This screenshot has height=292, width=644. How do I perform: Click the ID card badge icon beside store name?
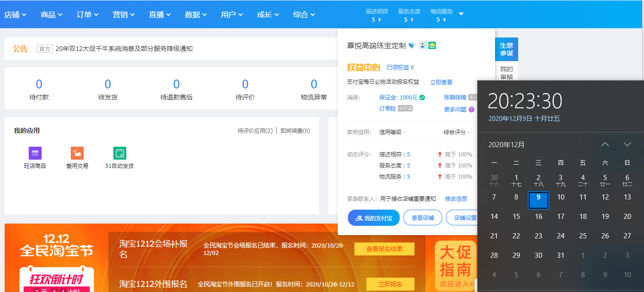point(423,45)
